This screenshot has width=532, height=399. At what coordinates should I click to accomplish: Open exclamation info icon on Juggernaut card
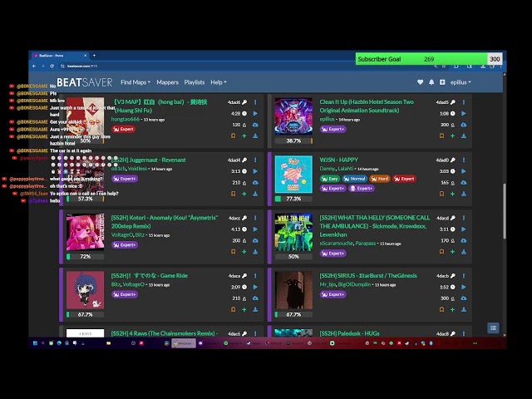point(255,160)
